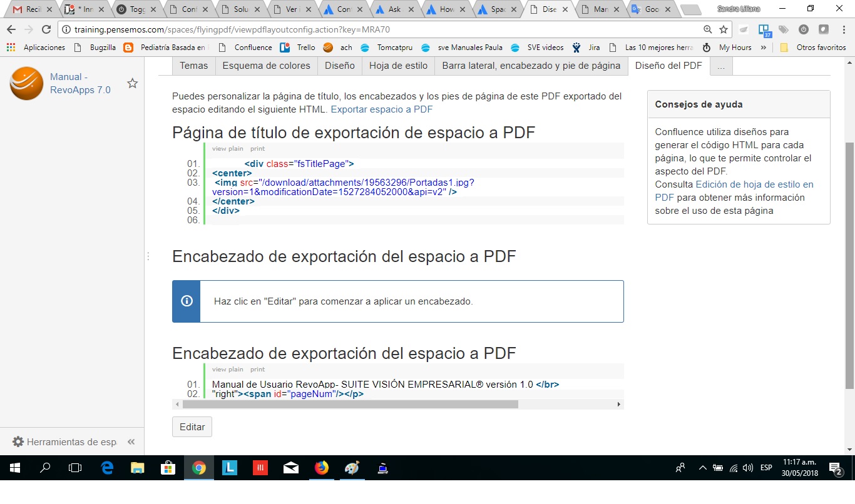Open ach bookmark

point(338,48)
